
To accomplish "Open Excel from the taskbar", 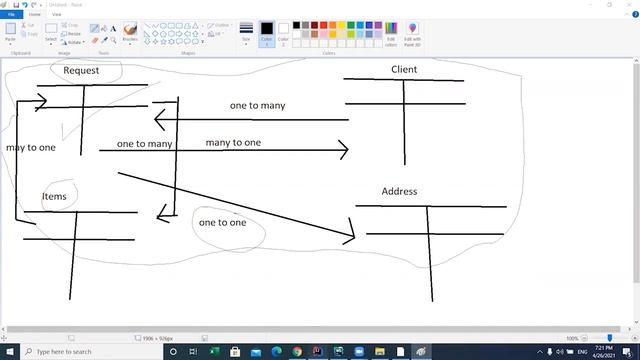I will 215,351.
